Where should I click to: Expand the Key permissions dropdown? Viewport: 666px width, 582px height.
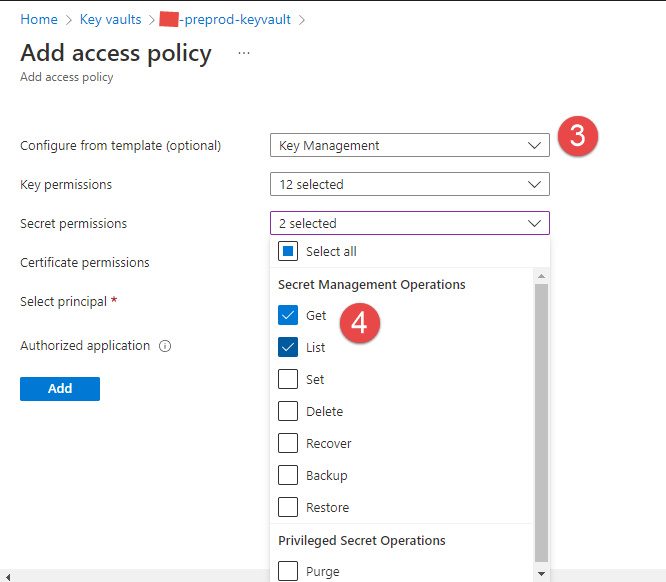[x=409, y=184]
